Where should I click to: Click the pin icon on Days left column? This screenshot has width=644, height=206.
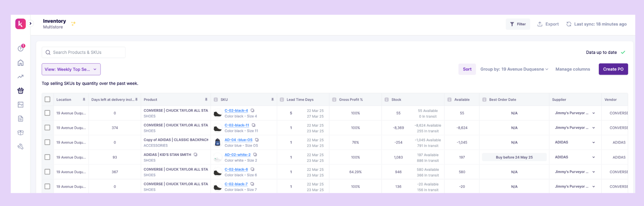point(137,99)
